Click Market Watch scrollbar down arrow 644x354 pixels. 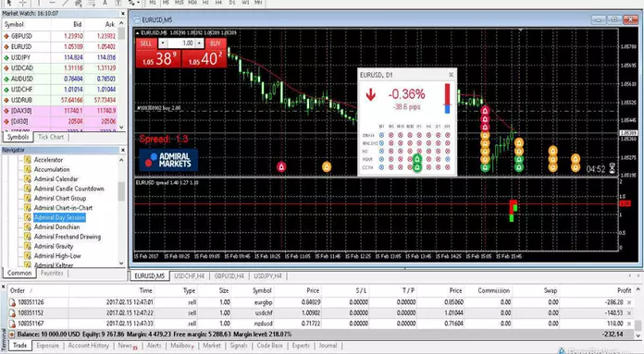coord(121,128)
